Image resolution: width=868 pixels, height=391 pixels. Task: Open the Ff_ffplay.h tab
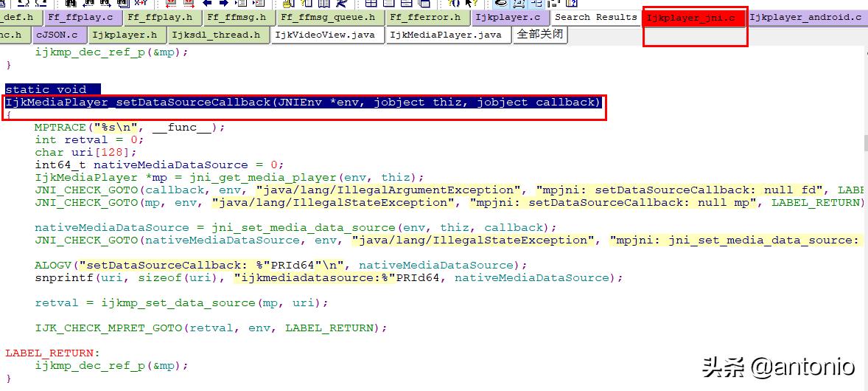(159, 18)
